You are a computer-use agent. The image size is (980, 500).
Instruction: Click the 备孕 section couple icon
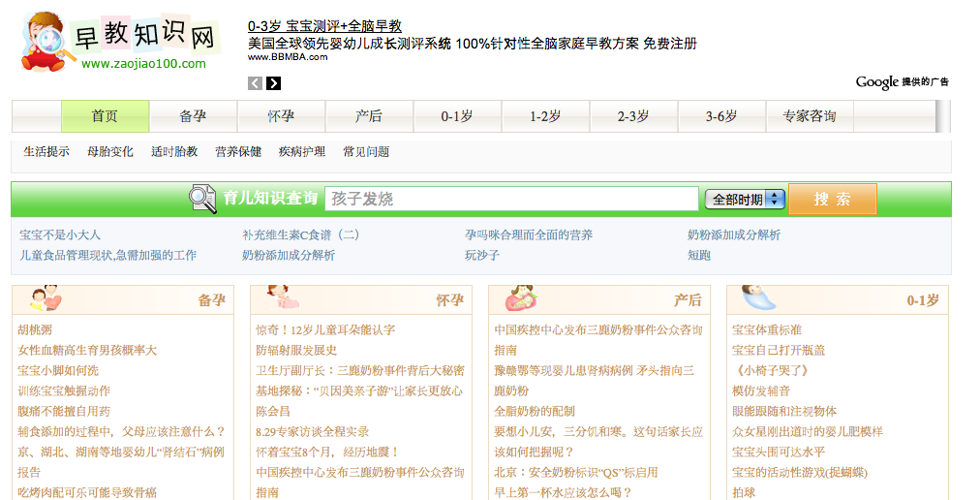[x=44, y=298]
